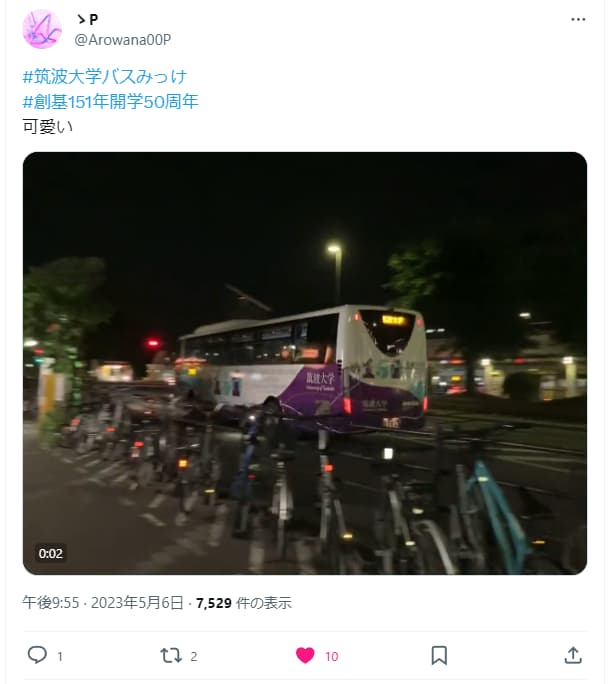The width and height of the screenshot is (609, 684).
Task: Open the pink profile avatar picture
Action: pyautogui.click(x=42, y=29)
